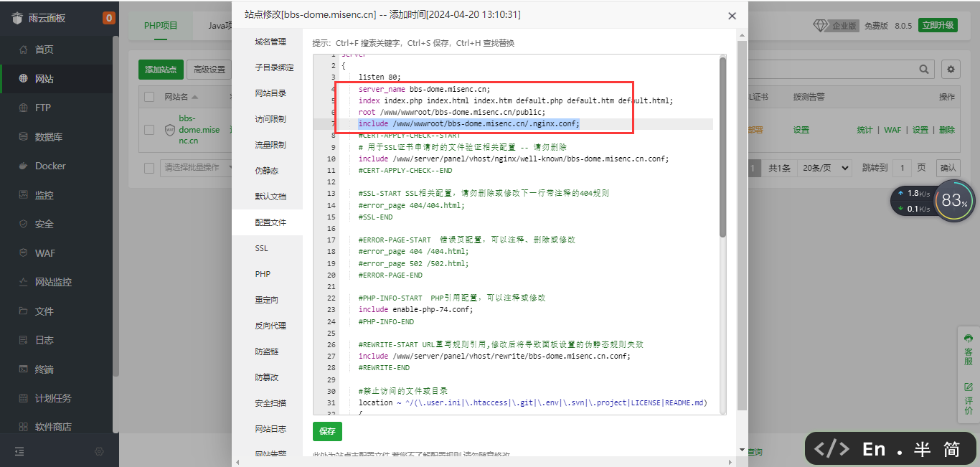Open 域名管理 in dialog menu
Screen dimensions: 980x467
tap(270, 42)
